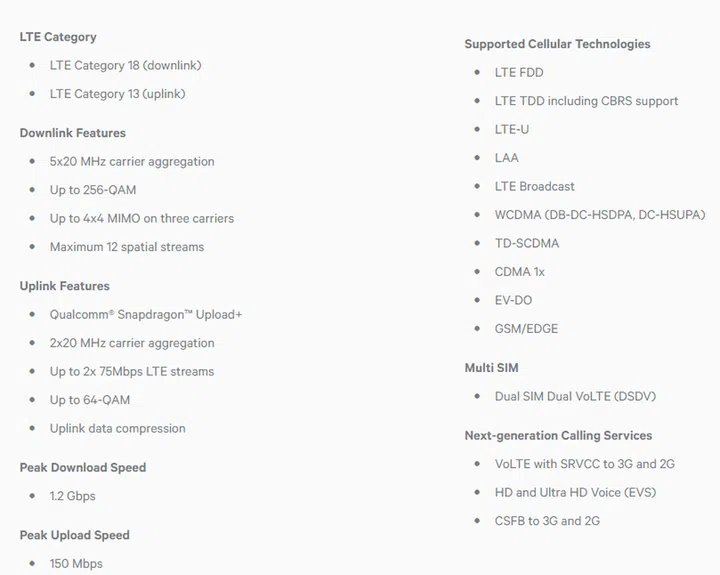Click HD and Ultra HD Voice (EVS) item

575,492
